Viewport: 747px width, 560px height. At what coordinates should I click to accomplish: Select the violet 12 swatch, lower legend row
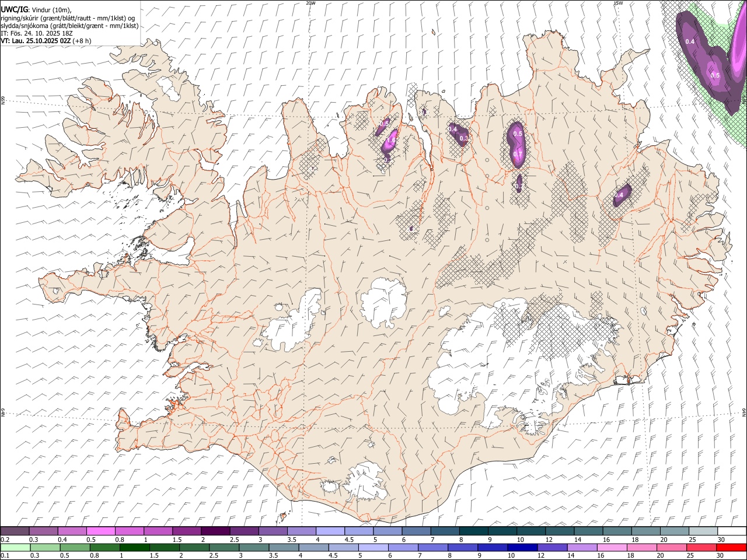coord(551,547)
